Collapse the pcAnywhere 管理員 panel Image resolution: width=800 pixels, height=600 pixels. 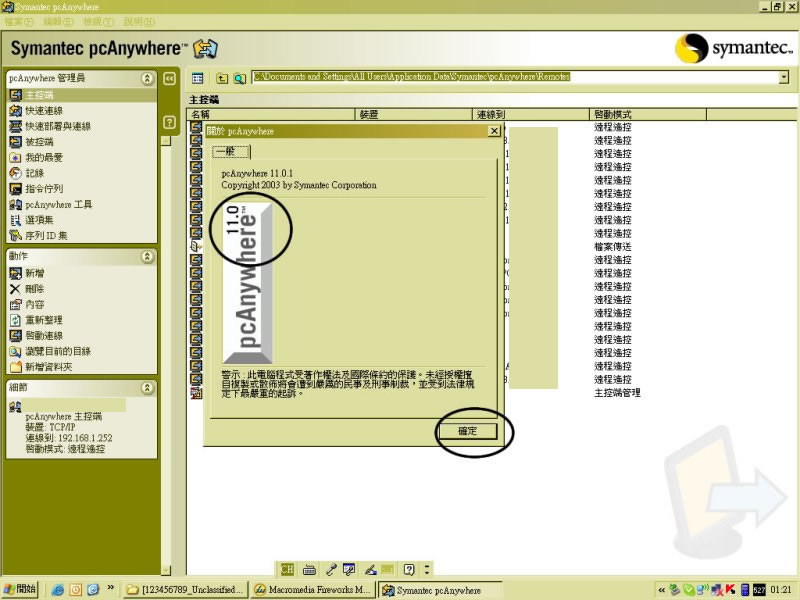[147, 78]
